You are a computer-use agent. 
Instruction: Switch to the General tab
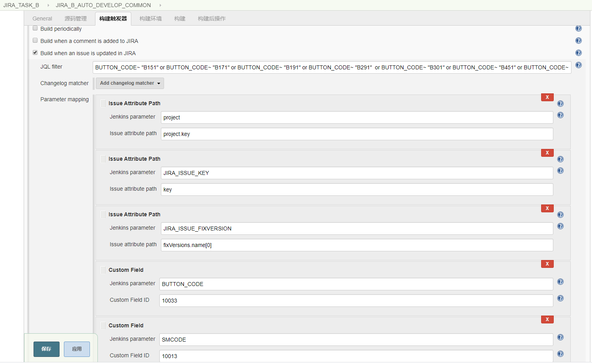tap(42, 19)
